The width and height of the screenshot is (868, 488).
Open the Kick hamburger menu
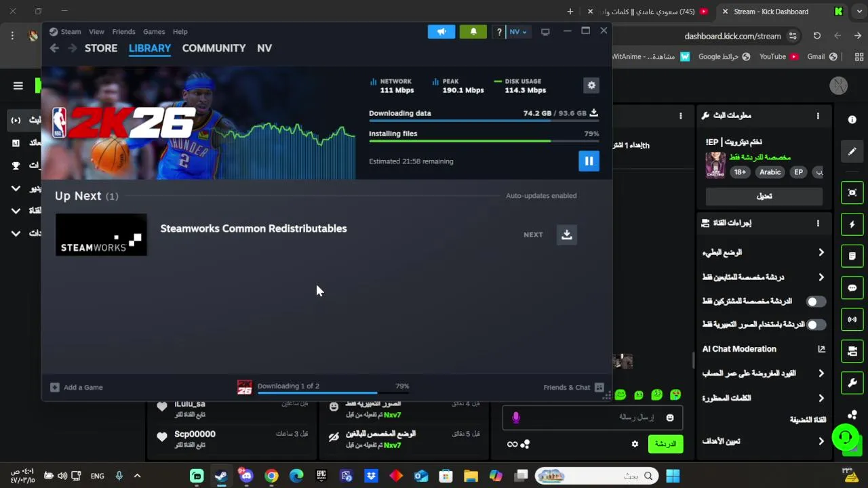(18, 85)
